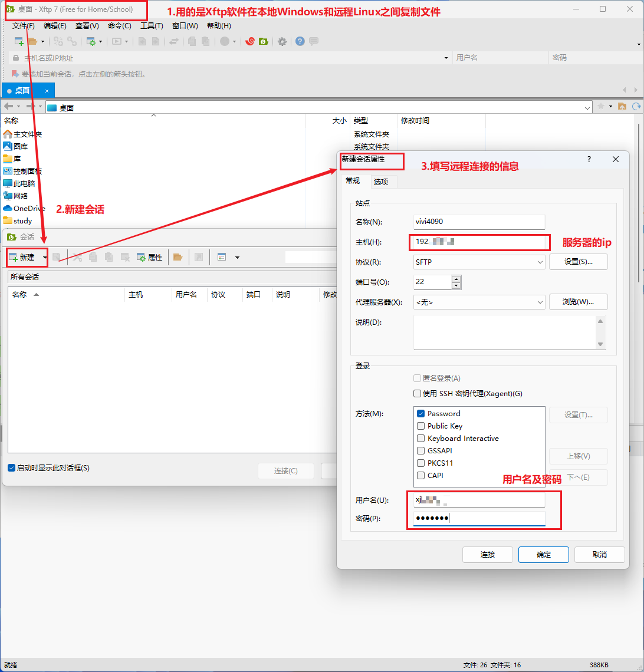Click the 连接 button in properties dialog
This screenshot has width=644, height=672.
click(488, 555)
